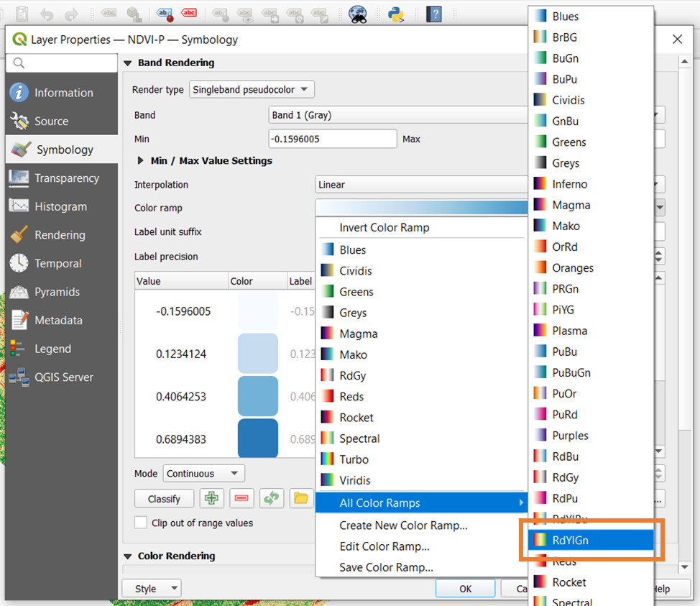Screen dimensions: 700x606
Task: Click the Color column header
Action: point(257,281)
